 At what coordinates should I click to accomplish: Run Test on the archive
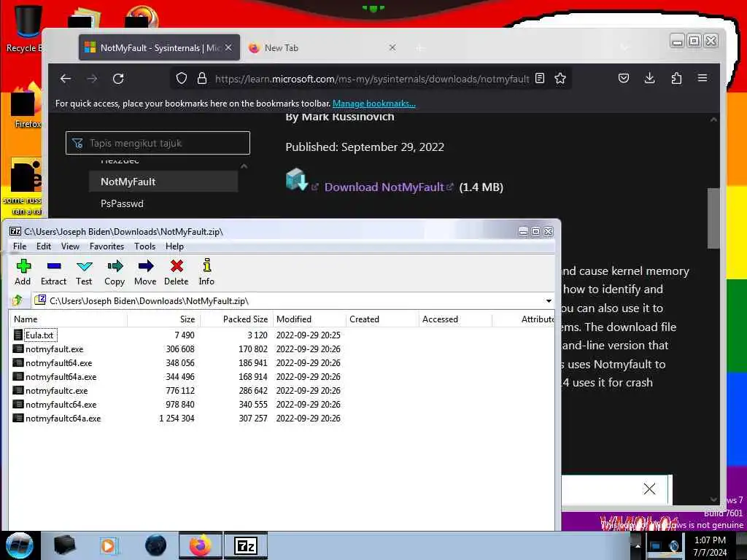click(x=85, y=272)
